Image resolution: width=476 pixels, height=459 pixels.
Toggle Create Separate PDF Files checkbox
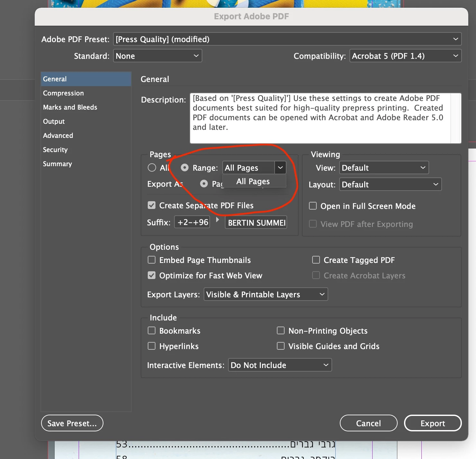click(x=152, y=205)
